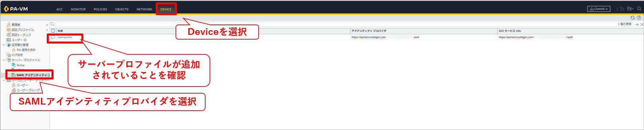Click the Syslog profile icon
Viewport: 644px width, 130px height.
(14, 65)
